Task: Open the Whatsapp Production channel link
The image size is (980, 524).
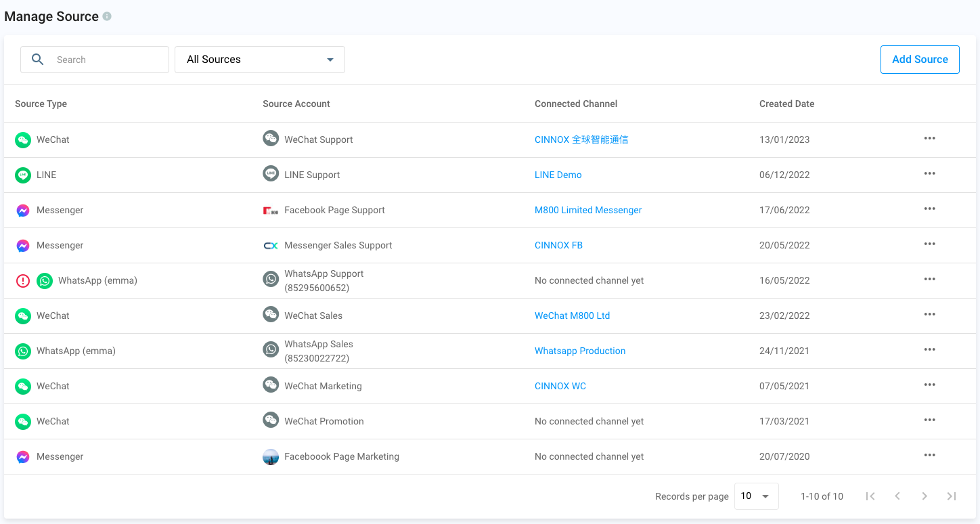Action: tap(579, 351)
